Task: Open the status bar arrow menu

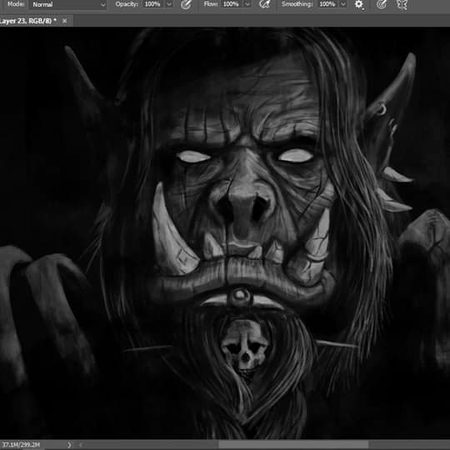Action: pyautogui.click(x=69, y=445)
